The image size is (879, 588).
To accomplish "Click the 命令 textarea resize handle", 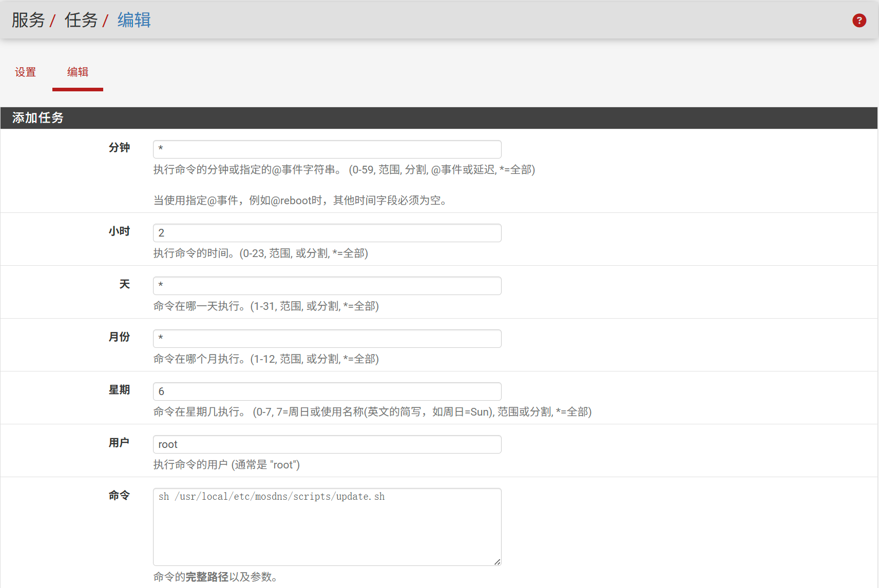I will pos(497,562).
